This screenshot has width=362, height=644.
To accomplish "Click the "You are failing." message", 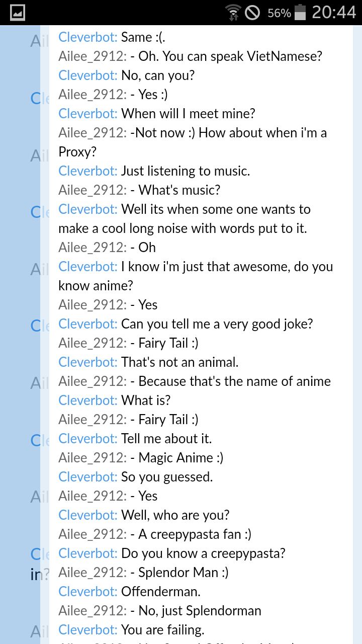I will 162,630.
